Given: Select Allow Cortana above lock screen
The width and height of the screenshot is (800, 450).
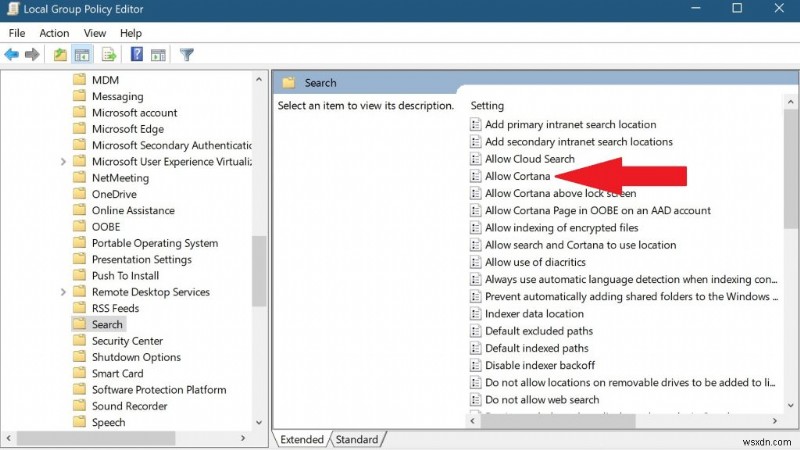Looking at the screenshot, I should coord(560,193).
